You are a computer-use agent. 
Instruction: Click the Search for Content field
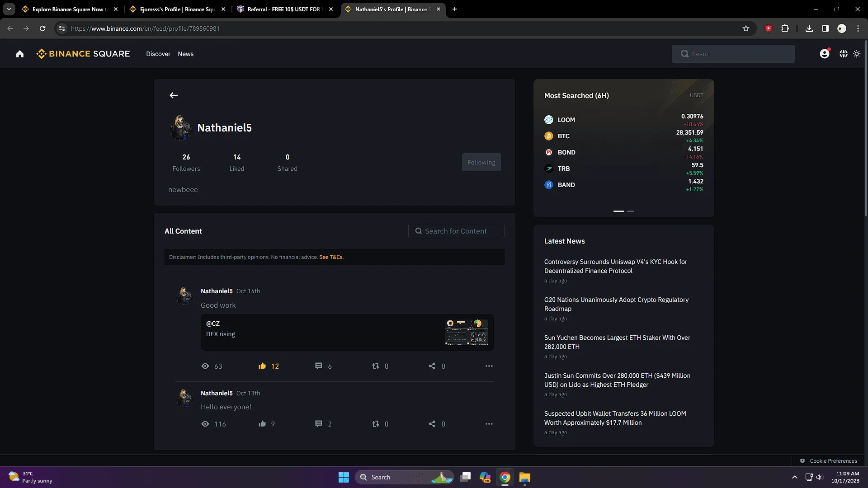pyautogui.click(x=456, y=231)
